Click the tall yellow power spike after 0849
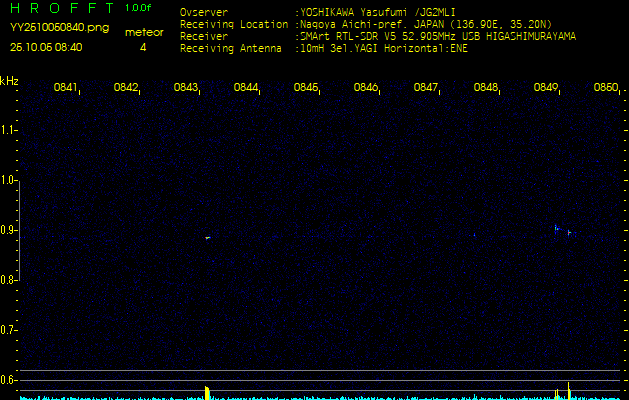This screenshot has height=400, width=629. pos(569,391)
